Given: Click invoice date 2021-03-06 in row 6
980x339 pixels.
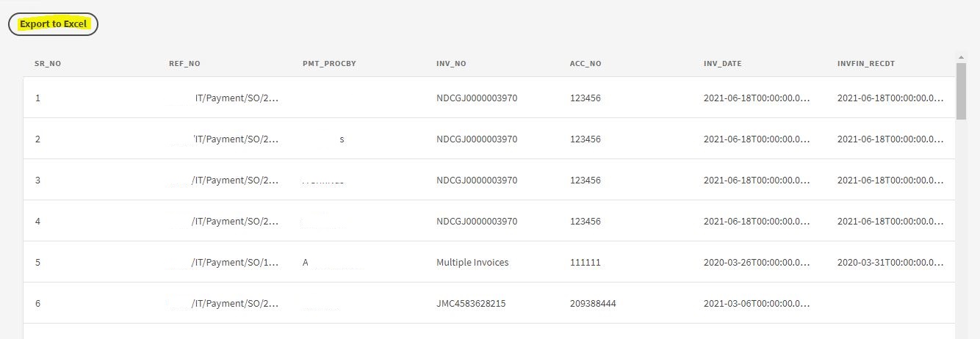Looking at the screenshot, I should coord(757,303).
